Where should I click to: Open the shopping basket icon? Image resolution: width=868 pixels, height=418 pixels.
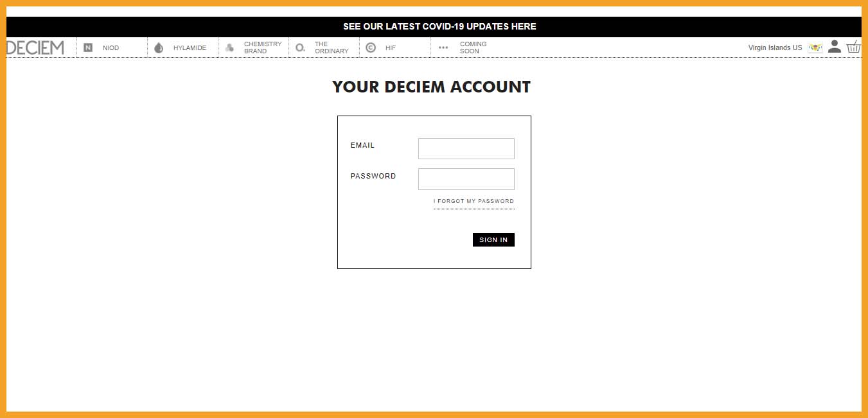(x=853, y=46)
